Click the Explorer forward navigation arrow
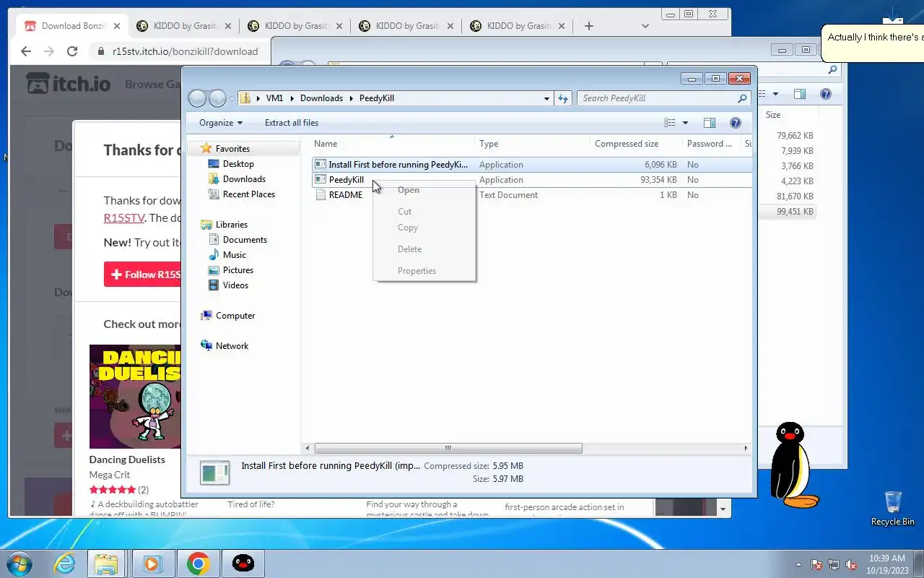Screen dimensions: 924x578 pyautogui.click(x=217, y=98)
